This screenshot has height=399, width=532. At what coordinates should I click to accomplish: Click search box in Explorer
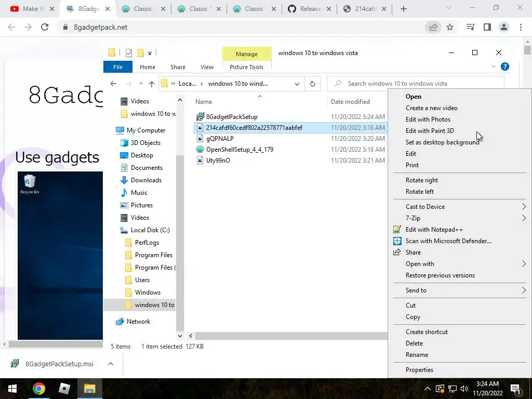tap(415, 84)
